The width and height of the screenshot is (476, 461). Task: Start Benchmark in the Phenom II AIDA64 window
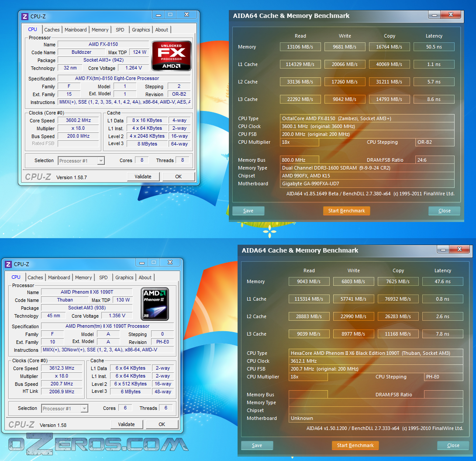tap(355, 446)
